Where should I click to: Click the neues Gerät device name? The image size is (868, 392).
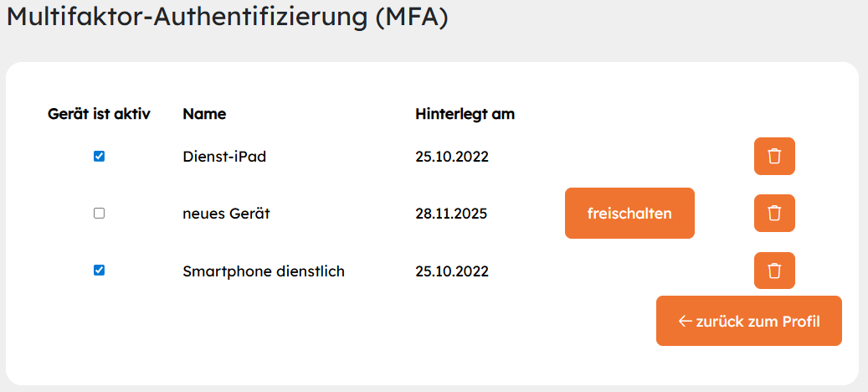click(226, 214)
